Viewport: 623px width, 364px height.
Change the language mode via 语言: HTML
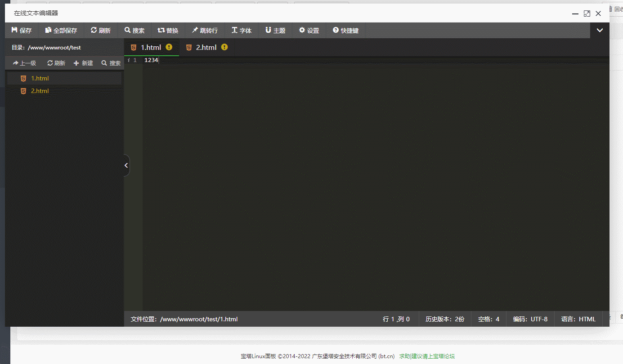click(x=578, y=319)
